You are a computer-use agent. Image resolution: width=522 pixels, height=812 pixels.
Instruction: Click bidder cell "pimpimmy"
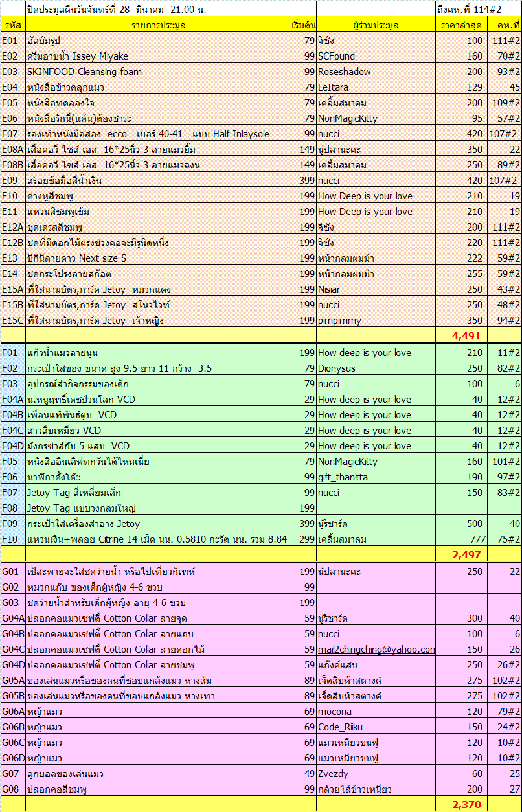coord(340,321)
